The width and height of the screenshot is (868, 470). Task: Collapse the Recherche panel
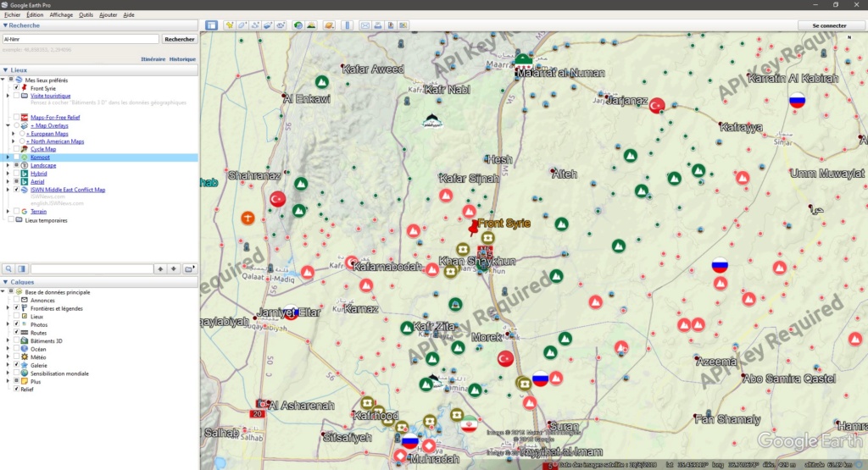(6, 25)
